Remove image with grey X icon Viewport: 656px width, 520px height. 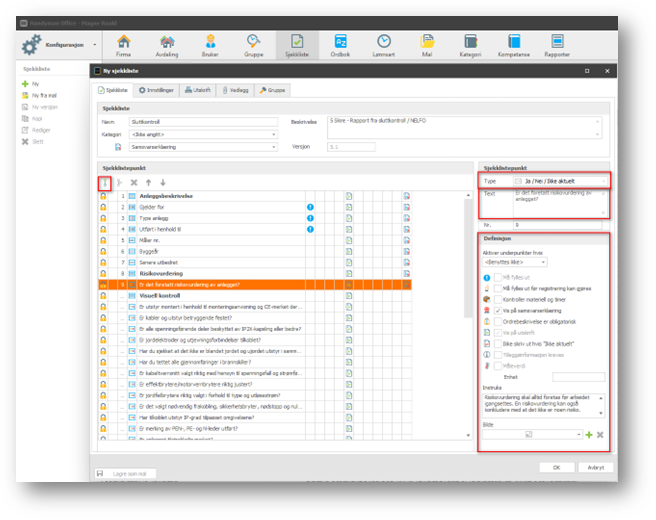[x=600, y=435]
